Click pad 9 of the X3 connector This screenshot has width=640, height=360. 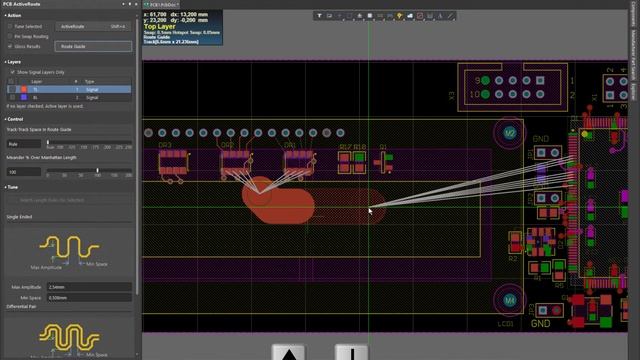pyautogui.click(x=485, y=80)
